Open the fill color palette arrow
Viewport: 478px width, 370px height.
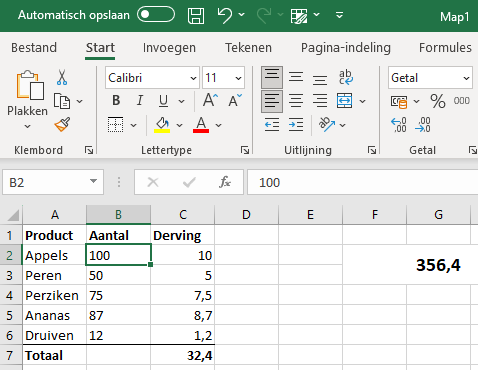pos(179,125)
